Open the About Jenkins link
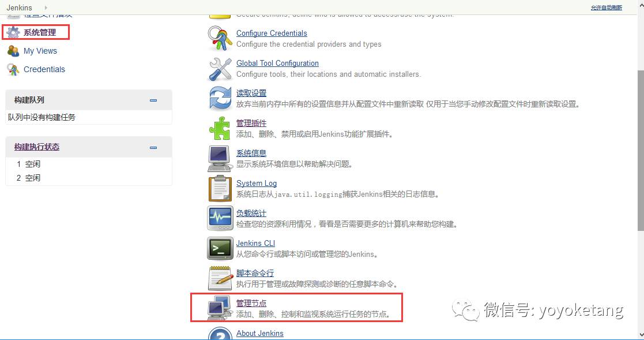This screenshot has width=644, height=340. coord(259,333)
